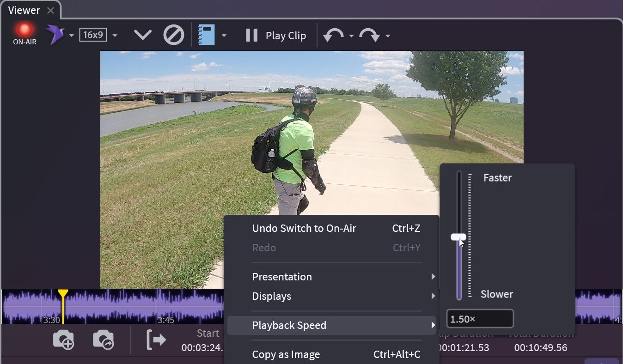623x364 pixels.
Task: Close the Viewer tab
Action: pyautogui.click(x=50, y=10)
